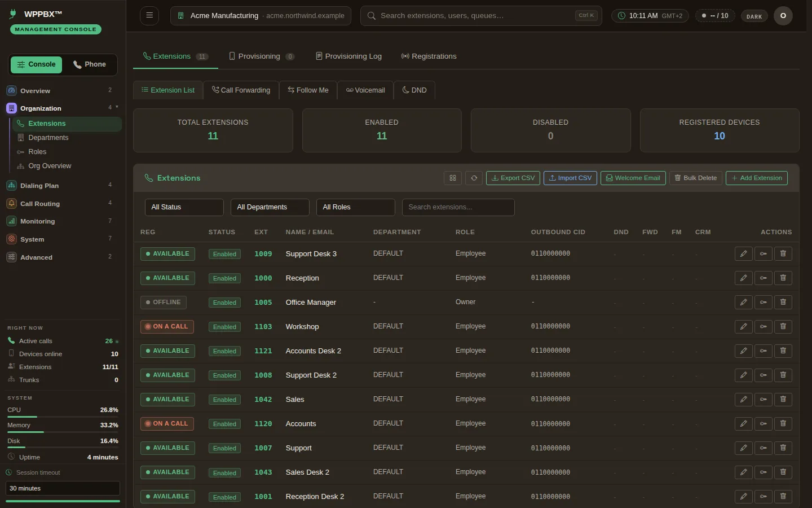This screenshot has height=508, width=812.
Task: Click the key icon for Support extension 1007
Action: pyautogui.click(x=764, y=448)
